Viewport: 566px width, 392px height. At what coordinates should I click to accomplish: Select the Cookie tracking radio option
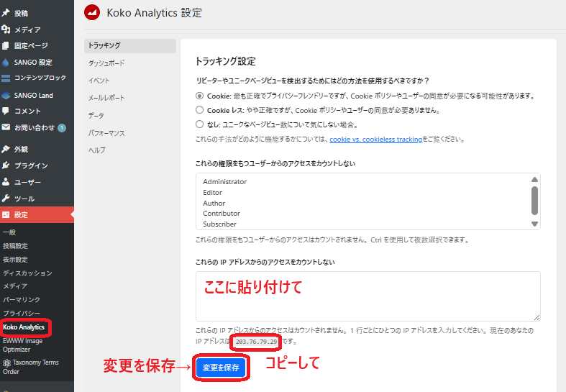201,96
